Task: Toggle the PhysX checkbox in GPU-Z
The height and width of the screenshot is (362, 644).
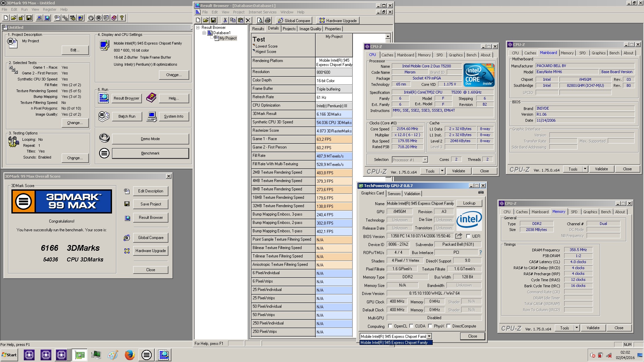Action: point(430,326)
